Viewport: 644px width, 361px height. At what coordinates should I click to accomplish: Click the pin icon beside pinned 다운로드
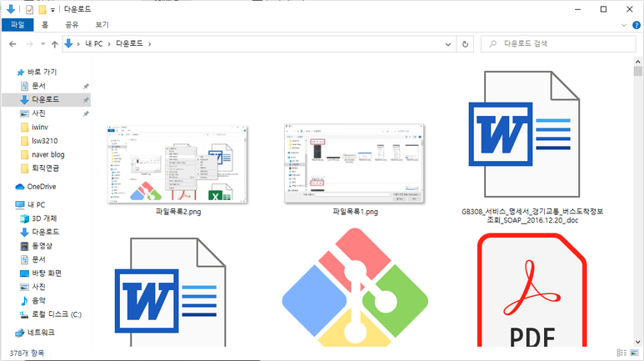(x=86, y=100)
